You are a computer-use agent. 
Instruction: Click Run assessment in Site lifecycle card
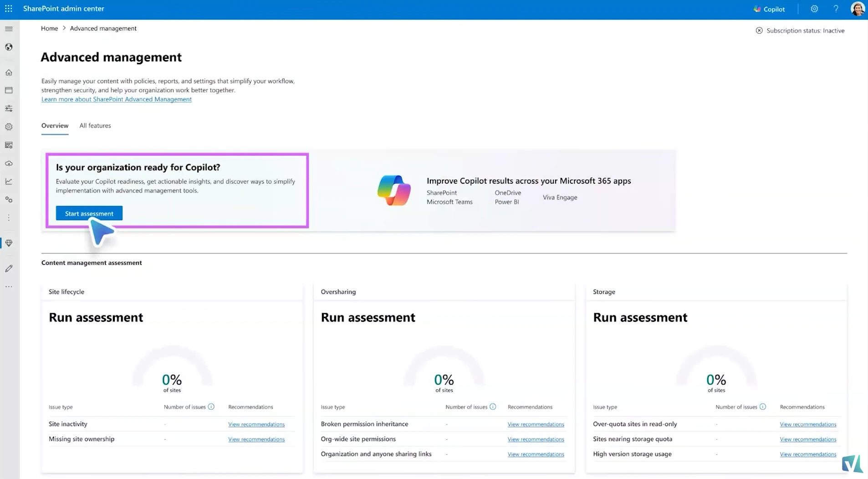[96, 317]
